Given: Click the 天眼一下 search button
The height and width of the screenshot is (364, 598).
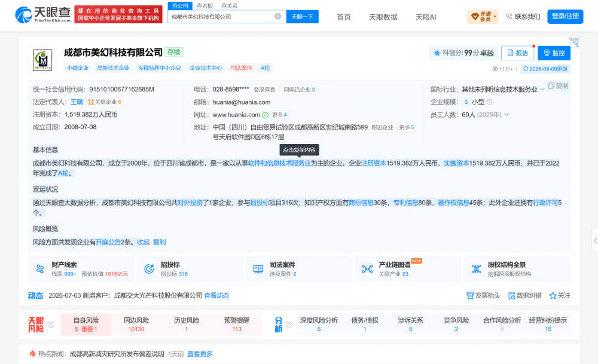Looking at the screenshot, I should click(303, 17).
